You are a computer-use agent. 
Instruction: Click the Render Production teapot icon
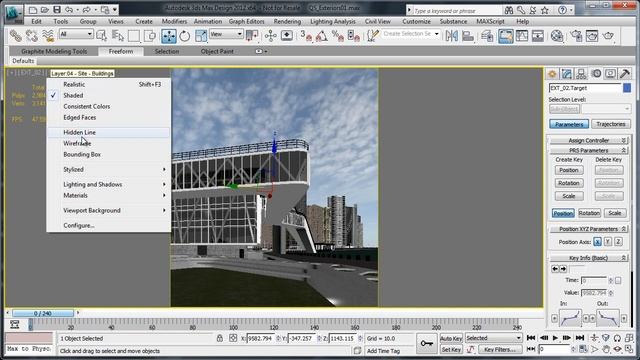point(608,36)
